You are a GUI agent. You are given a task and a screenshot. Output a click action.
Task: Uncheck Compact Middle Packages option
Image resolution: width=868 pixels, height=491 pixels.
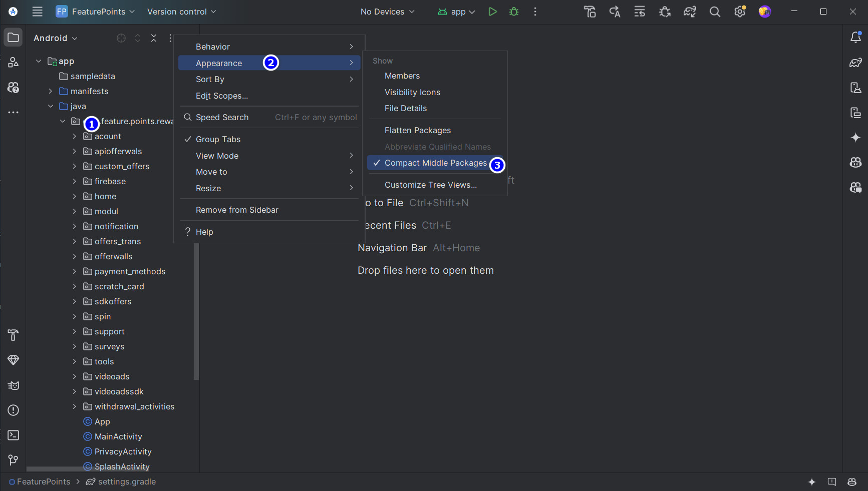(435, 163)
